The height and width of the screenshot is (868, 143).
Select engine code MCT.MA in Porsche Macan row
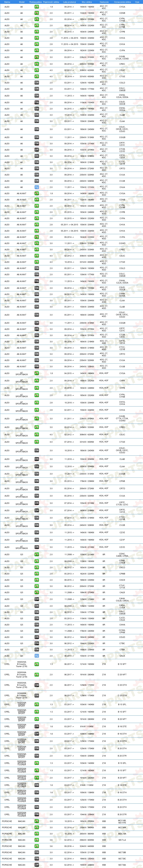click(122, 827)
